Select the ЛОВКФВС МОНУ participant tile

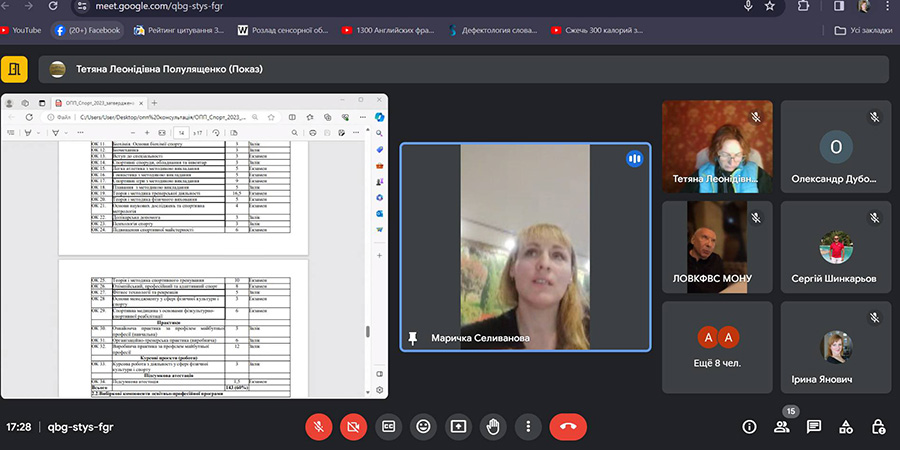click(717, 247)
